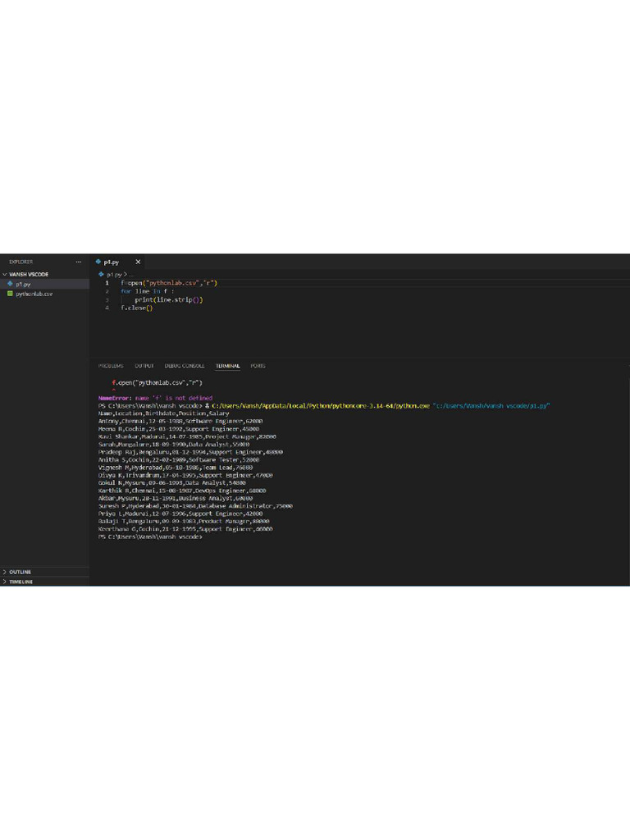Click the p1.py script path in terminal command

click(x=491, y=406)
